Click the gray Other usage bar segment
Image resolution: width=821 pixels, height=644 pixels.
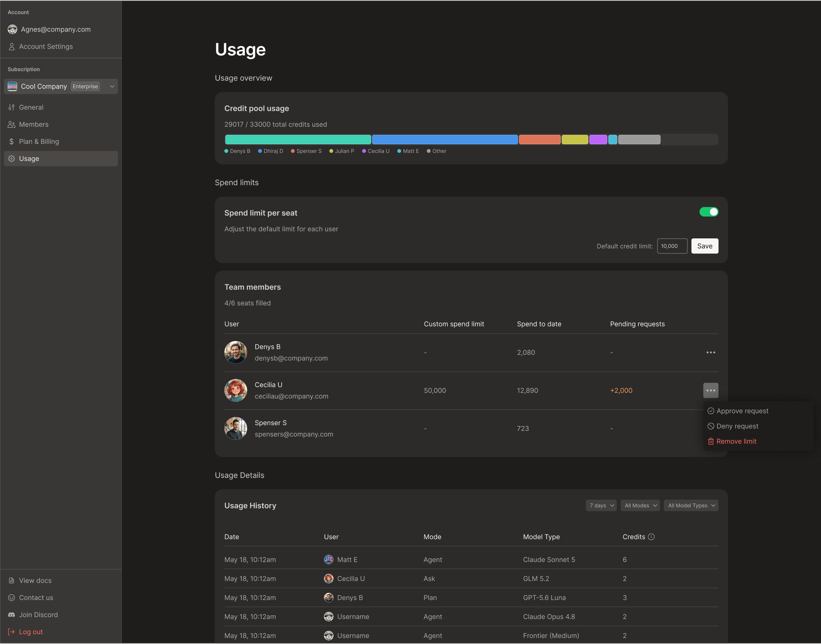pos(639,139)
